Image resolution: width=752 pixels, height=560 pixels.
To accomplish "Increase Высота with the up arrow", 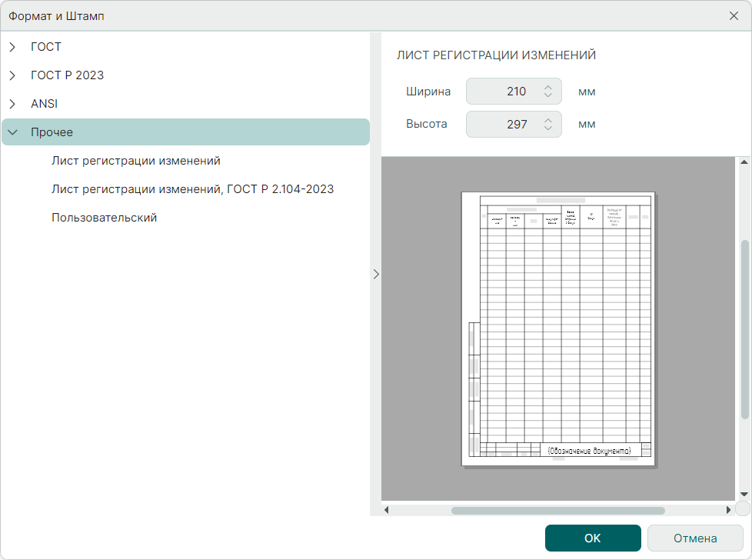I will (548, 120).
